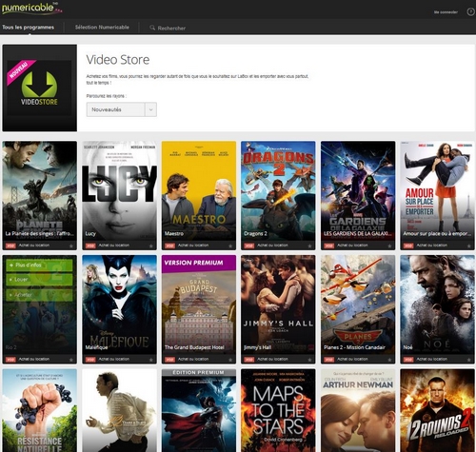The width and height of the screenshot is (476, 452).
Task: Click the dropdown arrow beside Nouveautés
Action: 150,109
